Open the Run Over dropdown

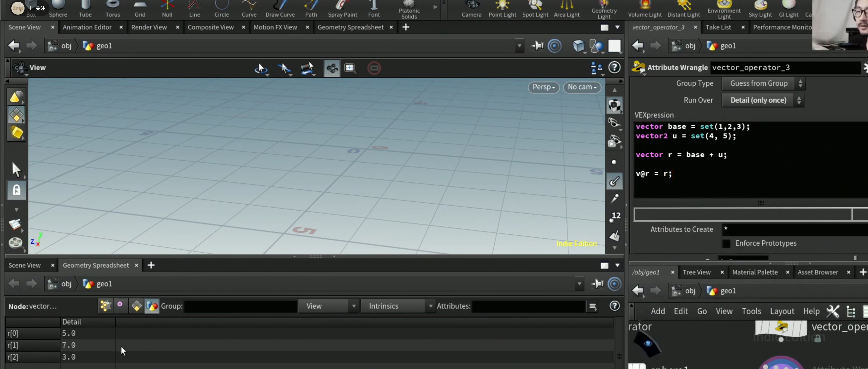(x=762, y=100)
